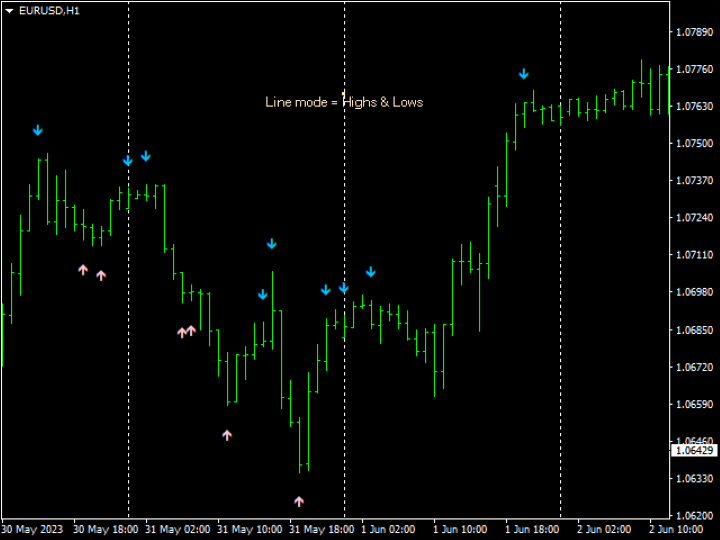Click the 1.07760 price axis label

[x=695, y=69]
